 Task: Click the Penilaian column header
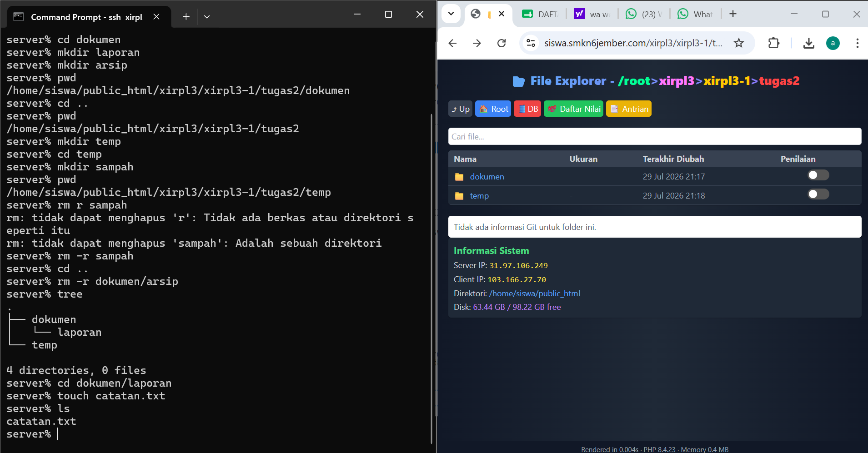click(x=798, y=159)
